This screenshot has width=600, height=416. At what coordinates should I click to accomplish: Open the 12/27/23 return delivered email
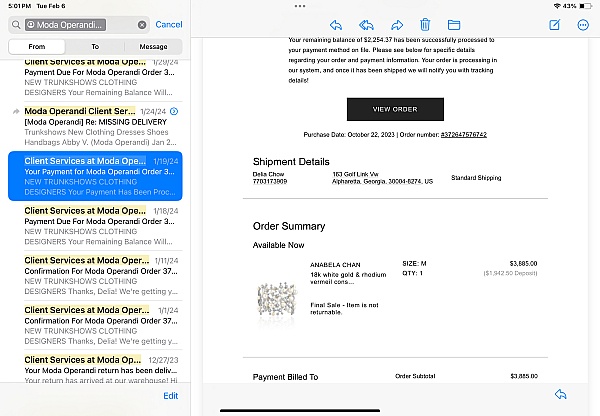coord(95,368)
